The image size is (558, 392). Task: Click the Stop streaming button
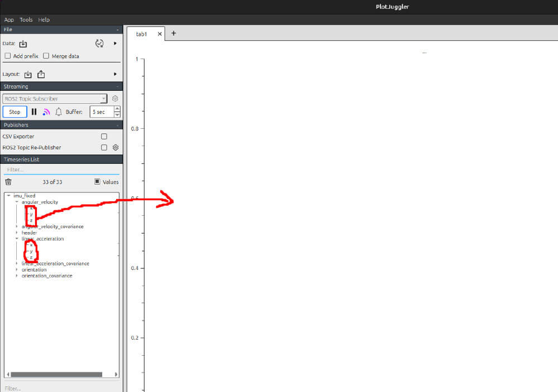pos(15,112)
